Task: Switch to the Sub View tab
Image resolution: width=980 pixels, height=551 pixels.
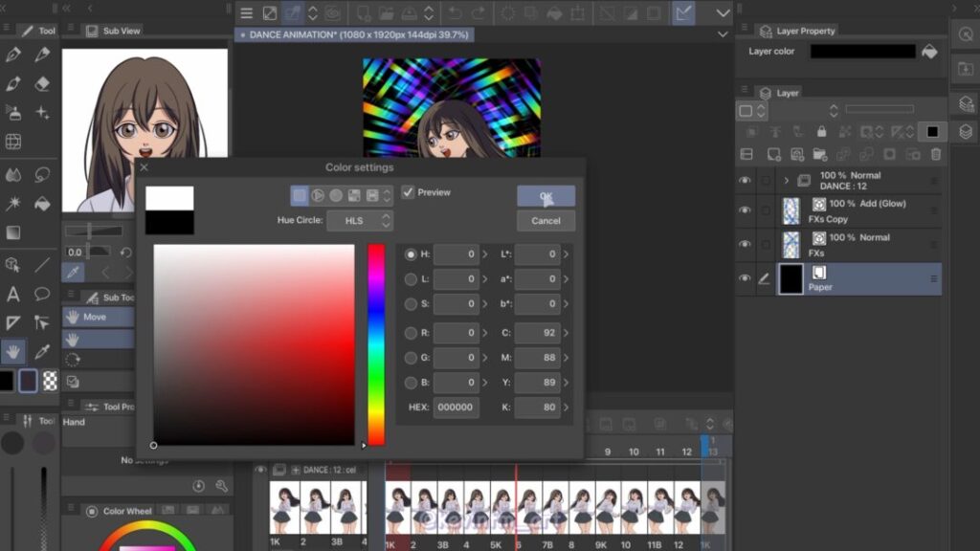Action: click(114, 31)
